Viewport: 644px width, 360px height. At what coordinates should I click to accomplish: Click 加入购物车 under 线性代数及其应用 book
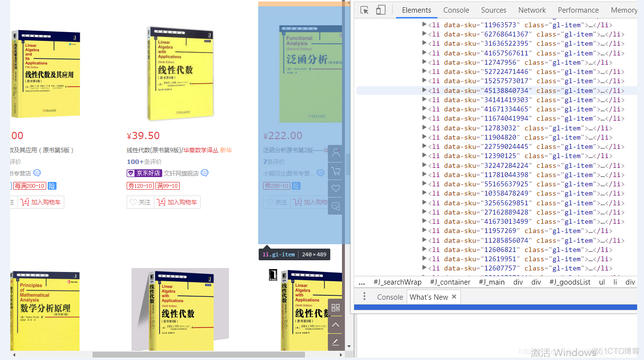(x=41, y=202)
